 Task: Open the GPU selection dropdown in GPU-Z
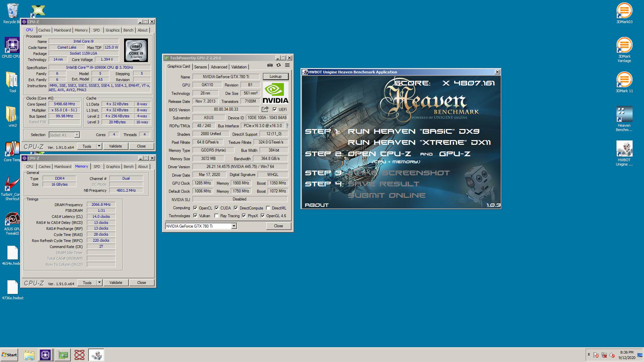[x=234, y=226]
